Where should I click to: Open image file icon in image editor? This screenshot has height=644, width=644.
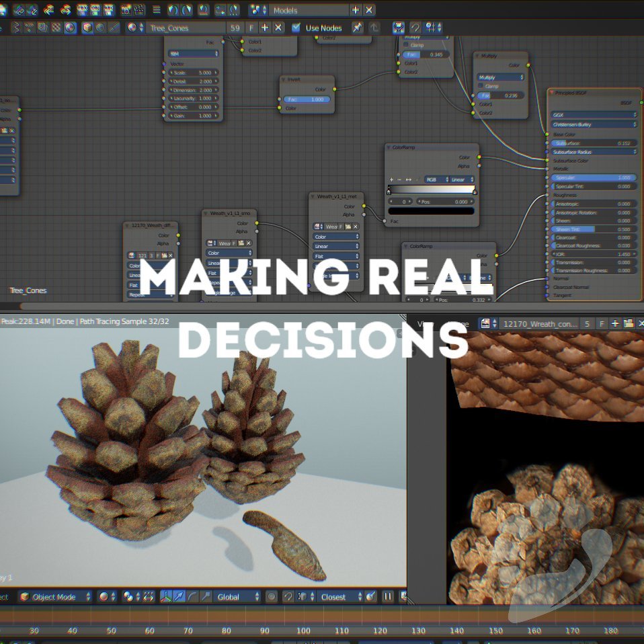[629, 323]
